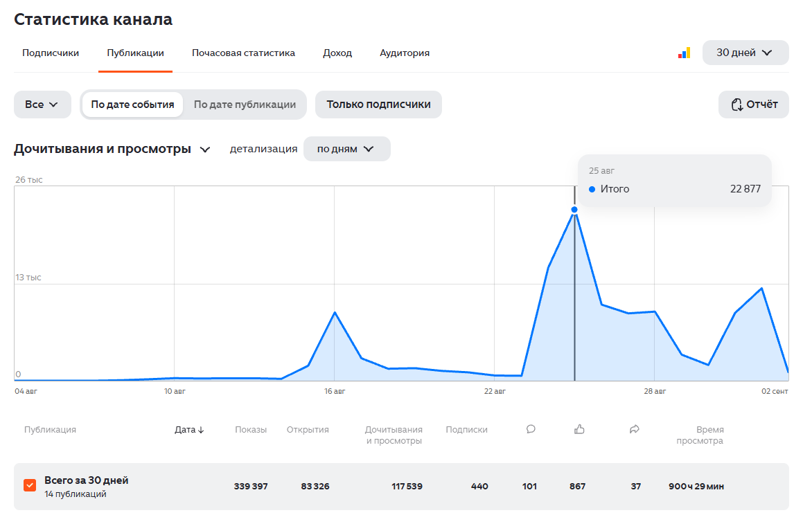Toggle Только подписчики filter
This screenshot has width=812, height=515.
[x=378, y=105]
